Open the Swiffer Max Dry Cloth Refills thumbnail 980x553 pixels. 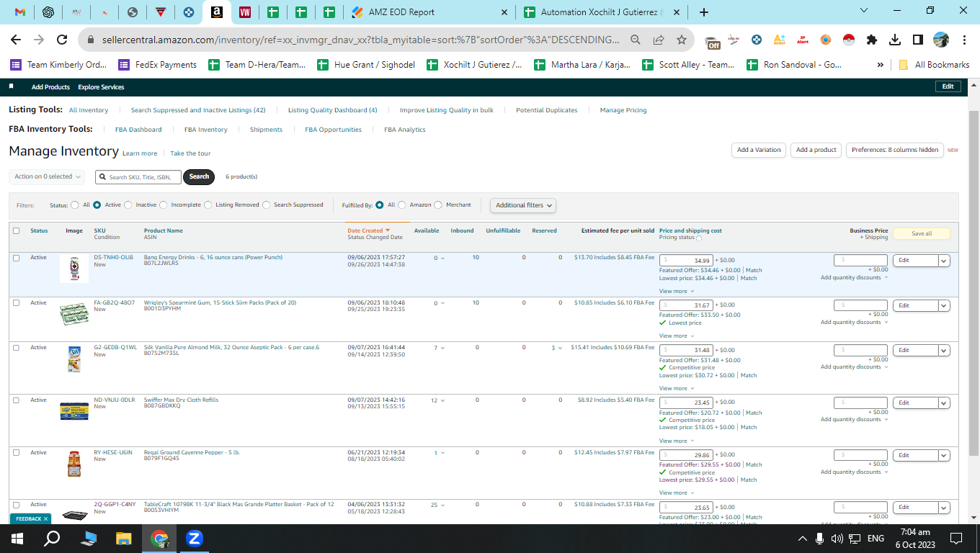(74, 411)
